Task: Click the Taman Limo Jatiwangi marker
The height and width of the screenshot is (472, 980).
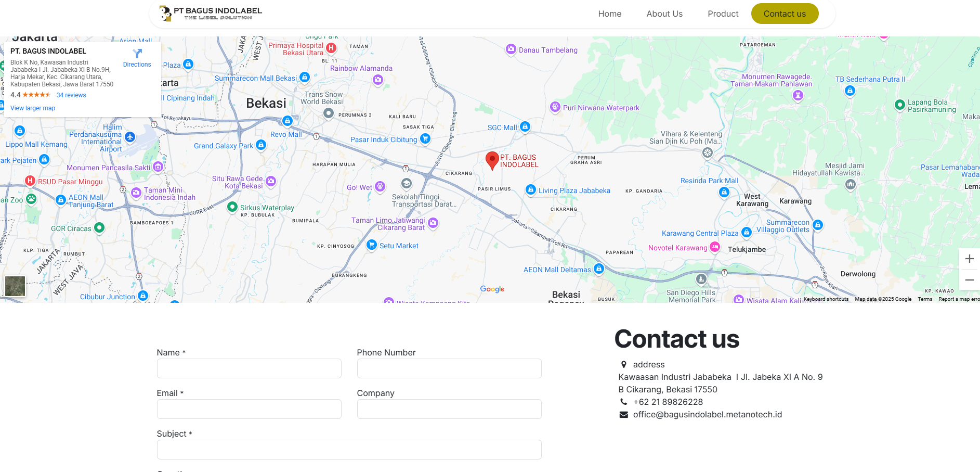Action: tap(433, 223)
